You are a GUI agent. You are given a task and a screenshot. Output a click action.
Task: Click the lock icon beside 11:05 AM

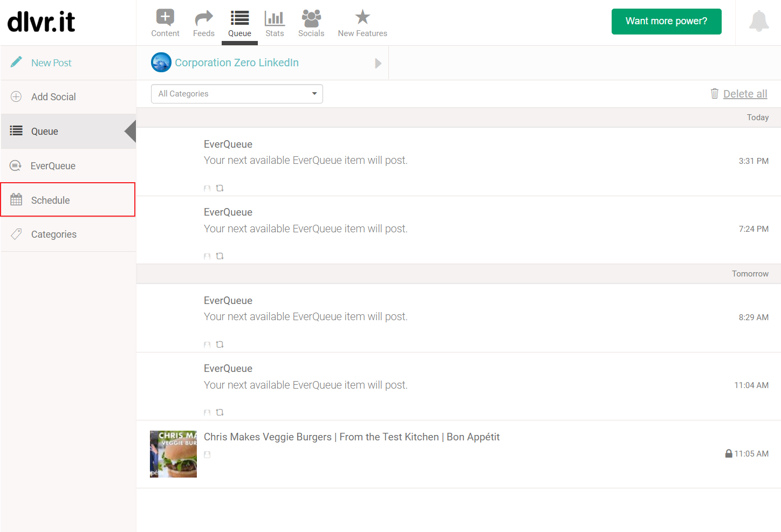coord(729,453)
